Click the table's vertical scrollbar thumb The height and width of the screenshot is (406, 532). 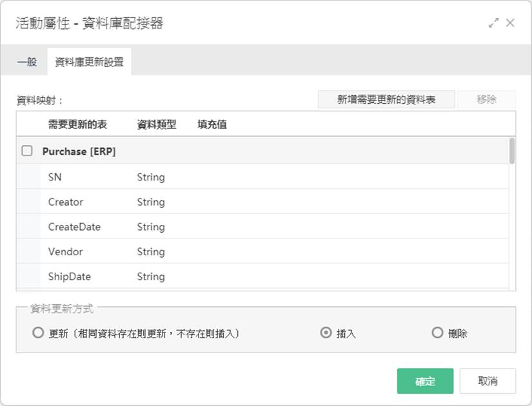pos(512,151)
